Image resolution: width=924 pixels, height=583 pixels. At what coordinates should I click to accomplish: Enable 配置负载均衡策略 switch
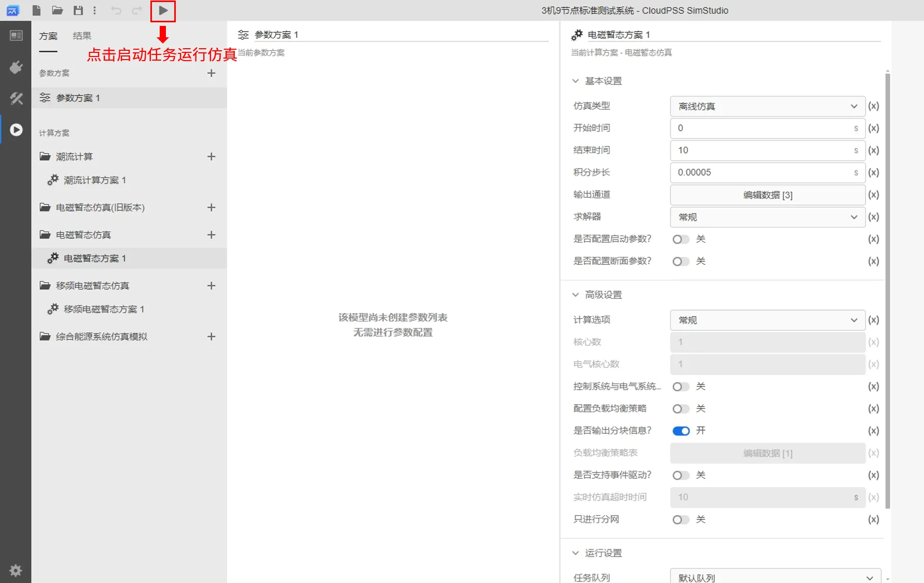[681, 409]
